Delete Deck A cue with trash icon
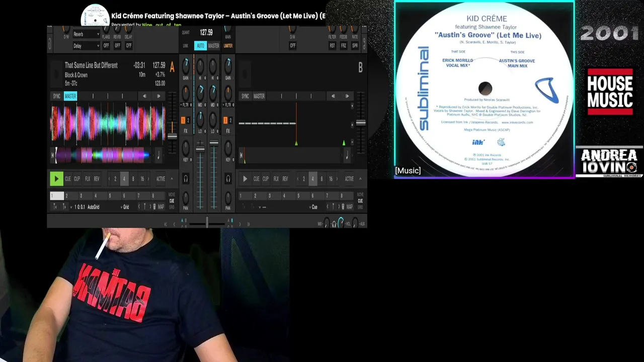Image resolution: width=644 pixels, height=362 pixels. click(154, 207)
